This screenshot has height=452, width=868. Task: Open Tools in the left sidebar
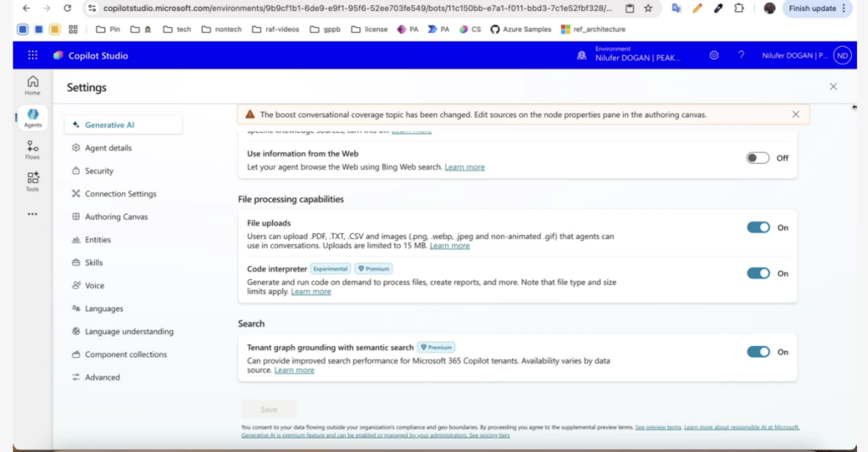coord(32,181)
